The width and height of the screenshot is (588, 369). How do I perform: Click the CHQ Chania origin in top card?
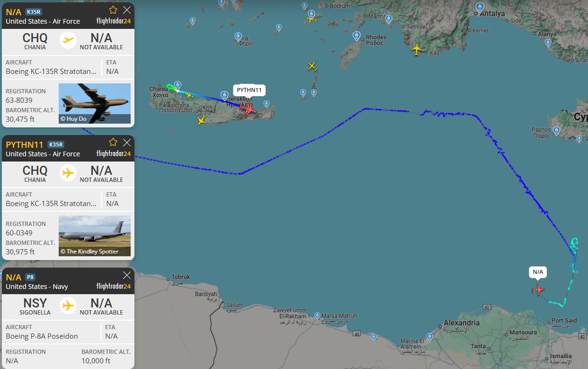(35, 41)
